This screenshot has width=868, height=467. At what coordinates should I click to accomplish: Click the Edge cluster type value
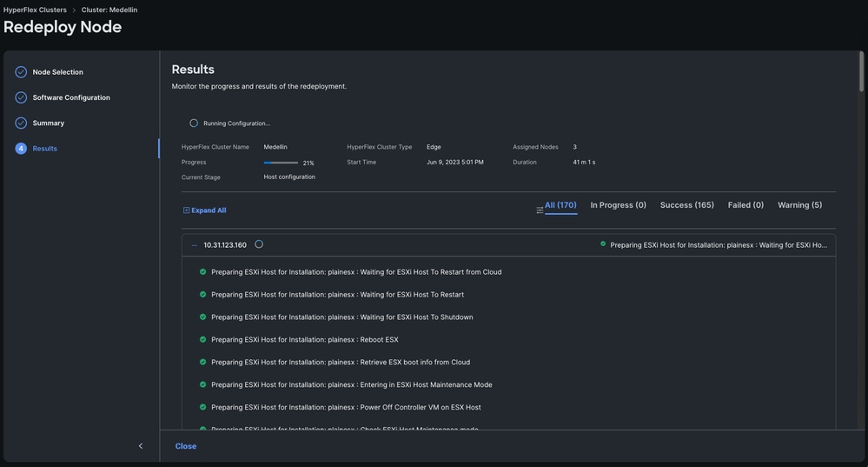434,147
